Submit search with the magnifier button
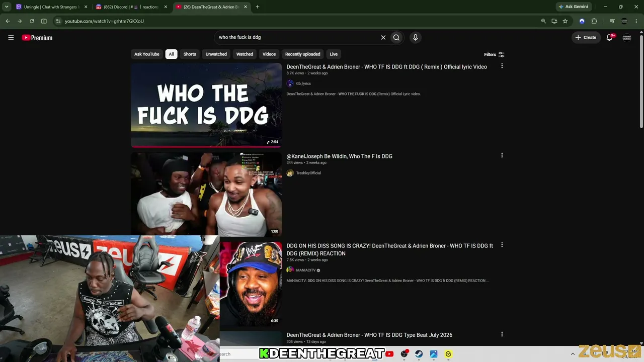 [396, 37]
